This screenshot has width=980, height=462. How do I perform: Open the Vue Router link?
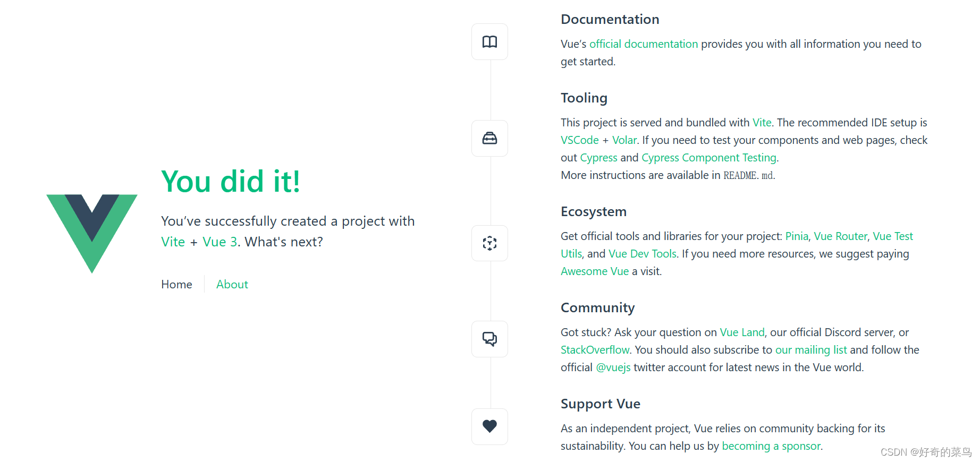tap(840, 236)
